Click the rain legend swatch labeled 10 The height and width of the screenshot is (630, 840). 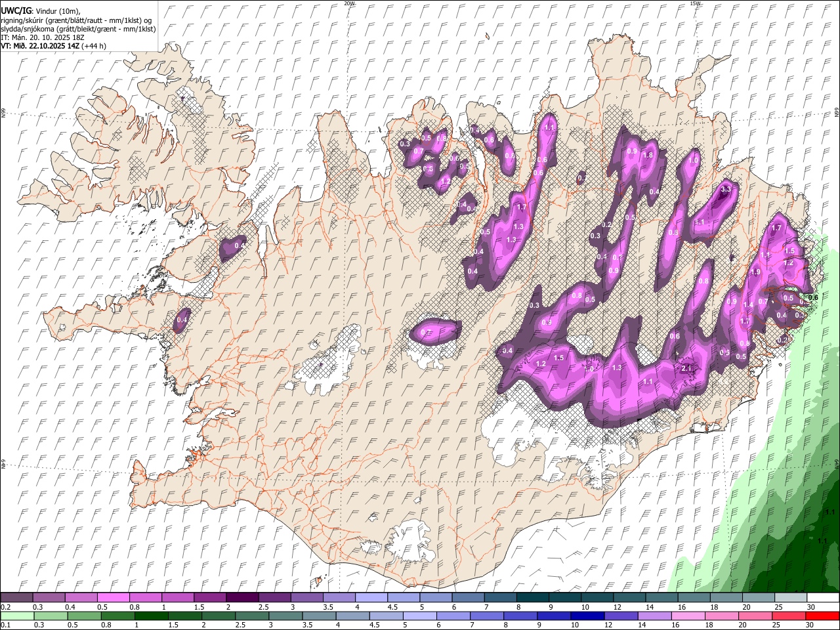[x=588, y=616]
